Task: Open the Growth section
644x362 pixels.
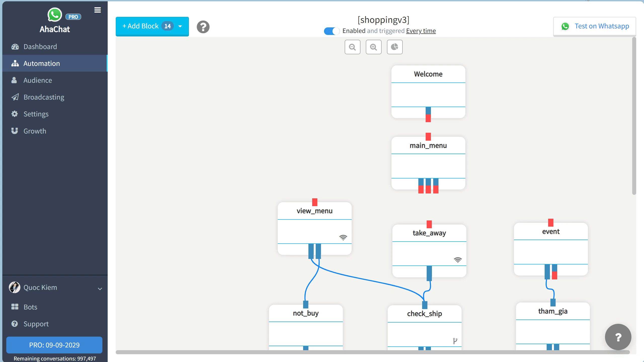Action: [34, 131]
